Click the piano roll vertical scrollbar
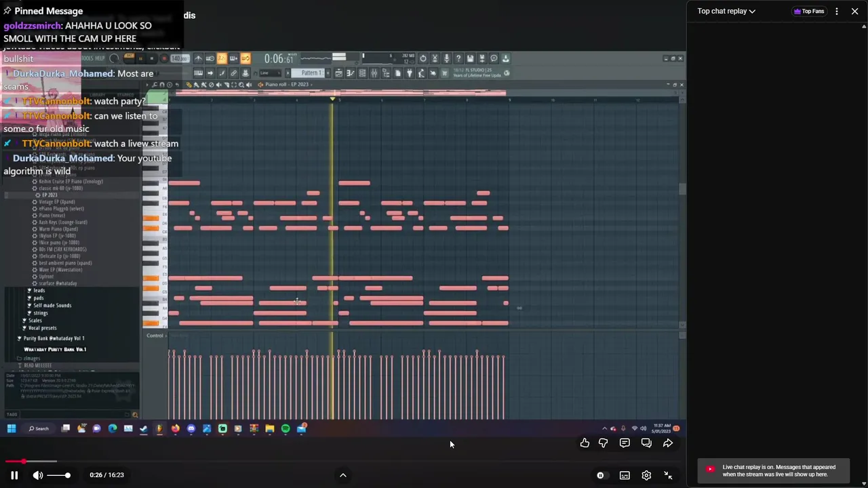The image size is (868, 488). pos(682,190)
